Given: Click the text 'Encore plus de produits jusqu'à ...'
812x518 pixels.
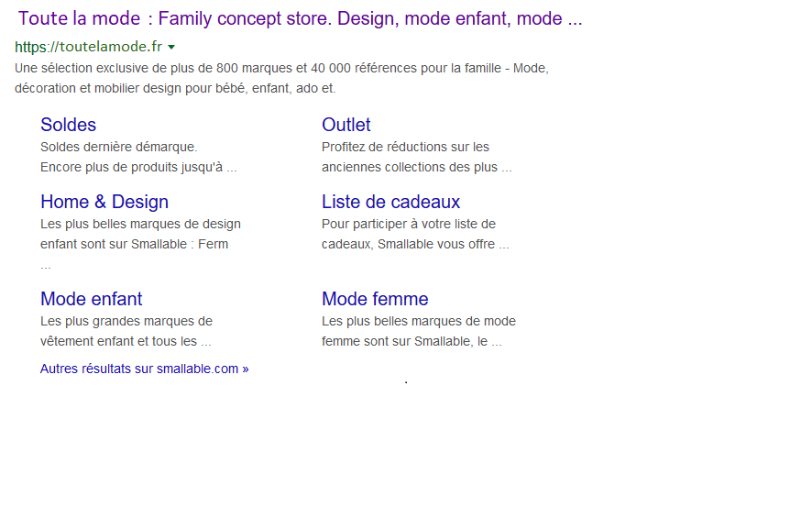Looking at the screenshot, I should coord(138,167).
